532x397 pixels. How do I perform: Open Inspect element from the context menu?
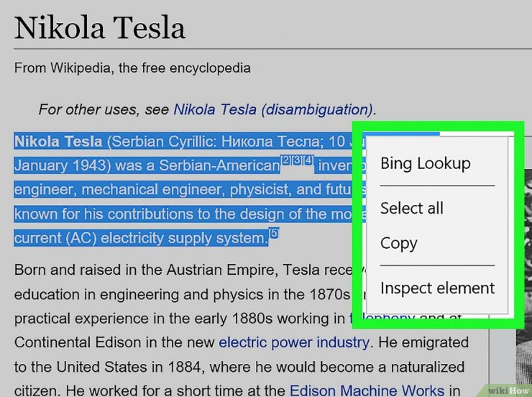(437, 288)
